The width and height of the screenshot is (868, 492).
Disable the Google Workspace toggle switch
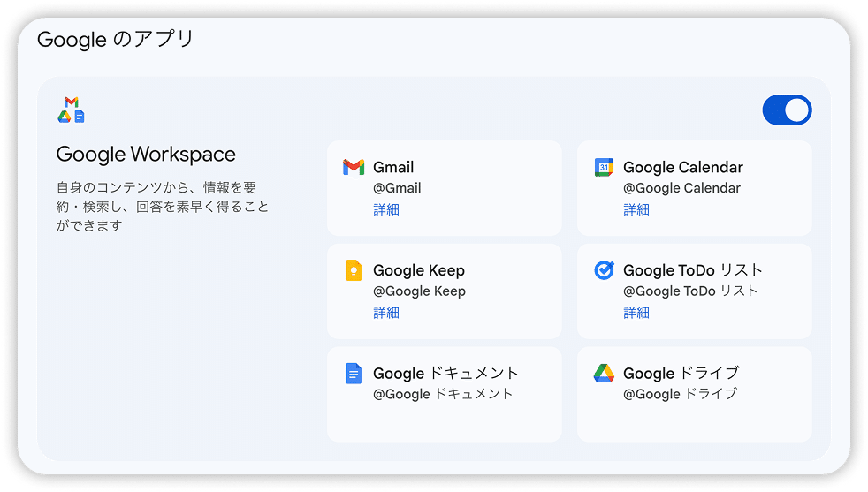tap(787, 110)
